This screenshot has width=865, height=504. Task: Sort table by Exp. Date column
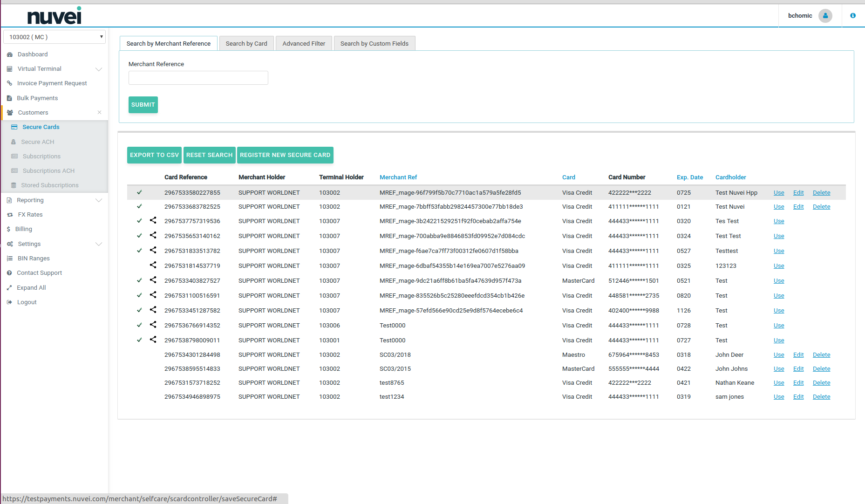(689, 177)
